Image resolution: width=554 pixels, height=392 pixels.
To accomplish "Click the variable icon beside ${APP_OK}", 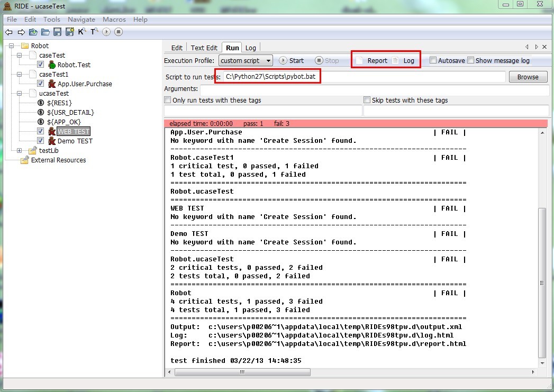I will click(41, 122).
